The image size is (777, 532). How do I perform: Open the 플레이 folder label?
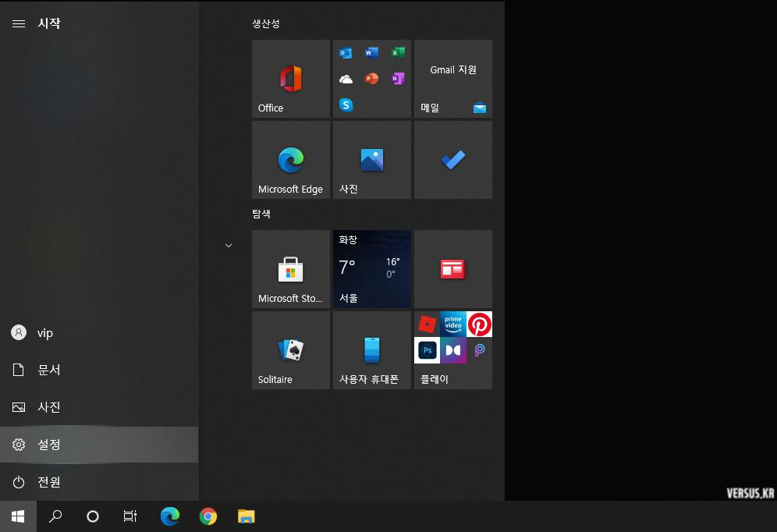click(x=434, y=379)
